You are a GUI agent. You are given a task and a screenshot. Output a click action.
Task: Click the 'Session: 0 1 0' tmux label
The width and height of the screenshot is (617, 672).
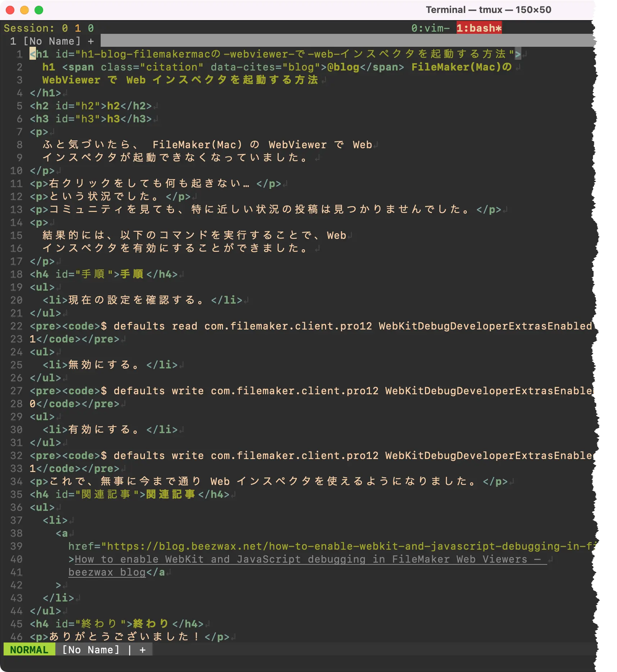pyautogui.click(x=49, y=28)
